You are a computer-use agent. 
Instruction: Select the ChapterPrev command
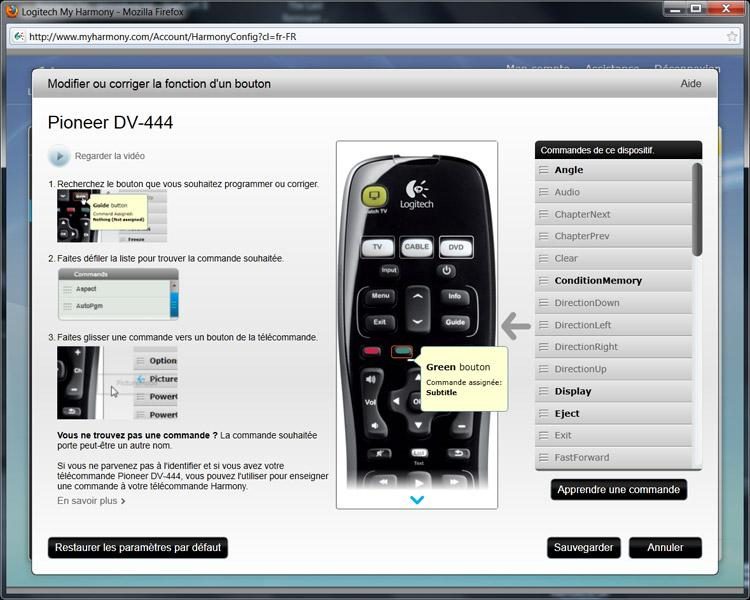point(613,236)
